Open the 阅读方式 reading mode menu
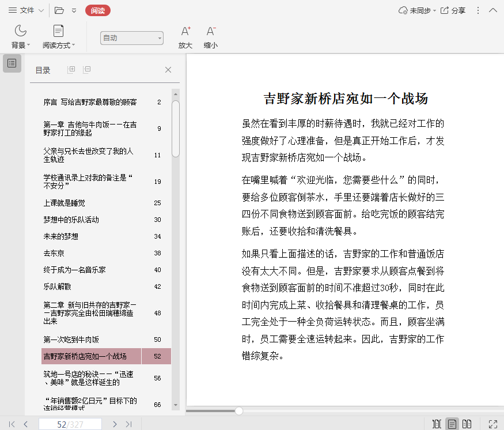The height and width of the screenshot is (430, 504). click(x=58, y=36)
